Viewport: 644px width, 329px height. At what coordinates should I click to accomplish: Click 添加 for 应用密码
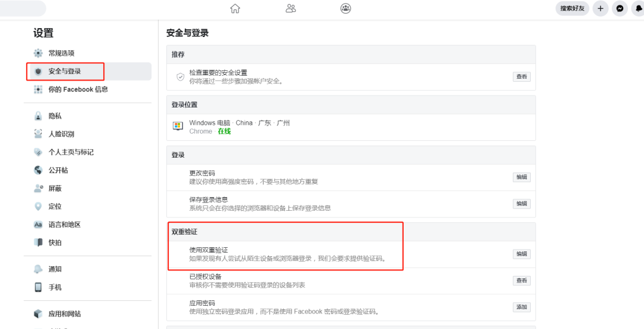[522, 307]
